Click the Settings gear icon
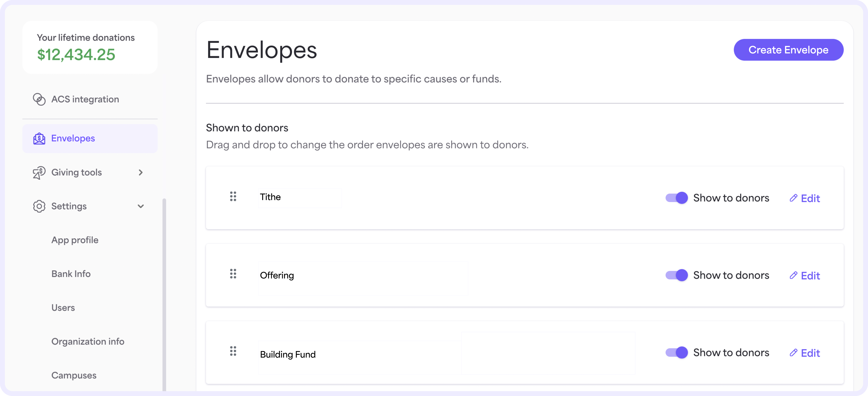The width and height of the screenshot is (868, 396). pyautogui.click(x=39, y=206)
